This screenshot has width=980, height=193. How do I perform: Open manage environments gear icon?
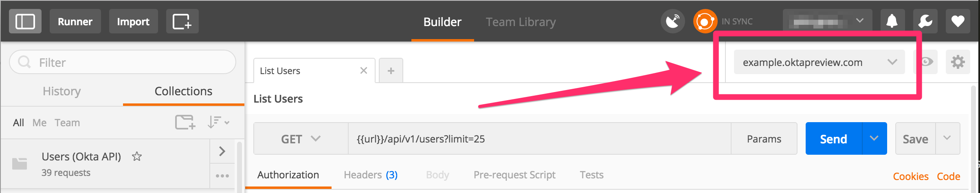tap(958, 62)
